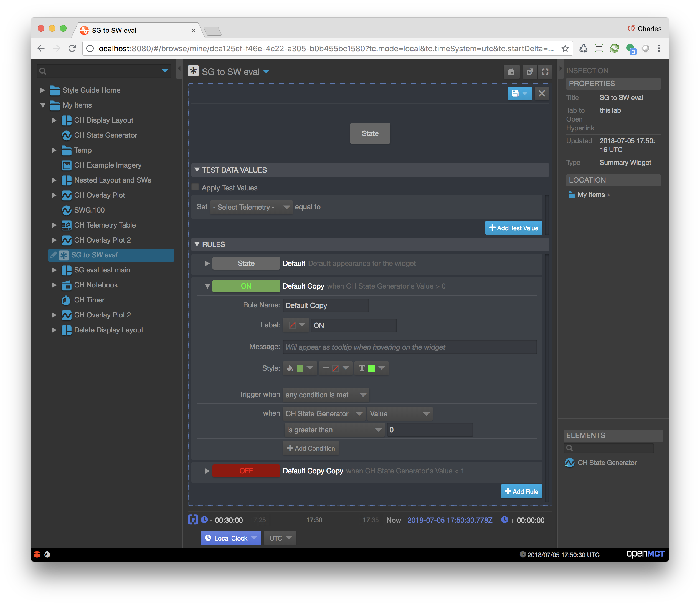The height and width of the screenshot is (606, 700).
Task: Open the Select Telemetry dropdown
Action: 251,207
